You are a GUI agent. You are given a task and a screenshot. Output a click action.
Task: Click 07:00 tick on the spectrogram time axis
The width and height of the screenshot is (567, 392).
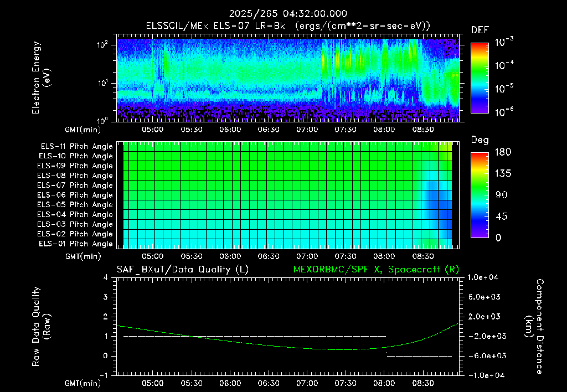coord(307,130)
